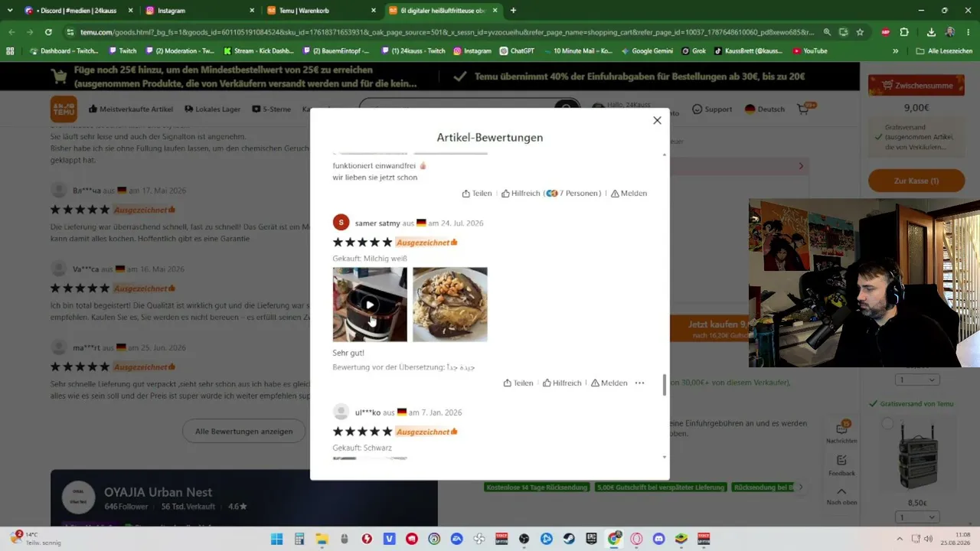Image resolution: width=980 pixels, height=551 pixels.
Task: Expand the pink banner chevron arrow
Action: point(802,166)
